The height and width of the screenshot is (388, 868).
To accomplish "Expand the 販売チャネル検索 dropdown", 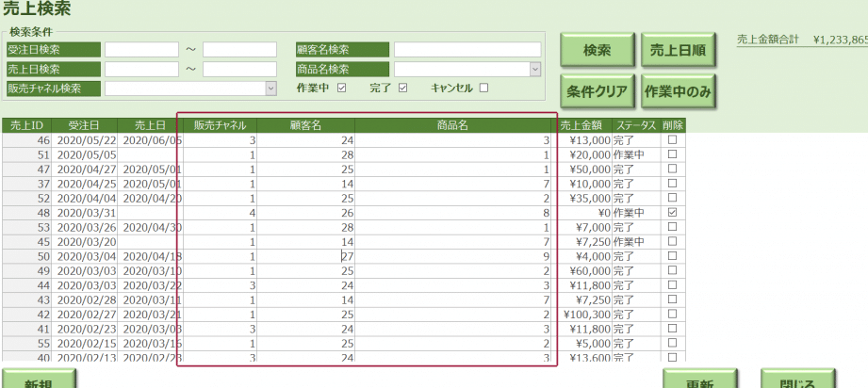I will [271, 89].
